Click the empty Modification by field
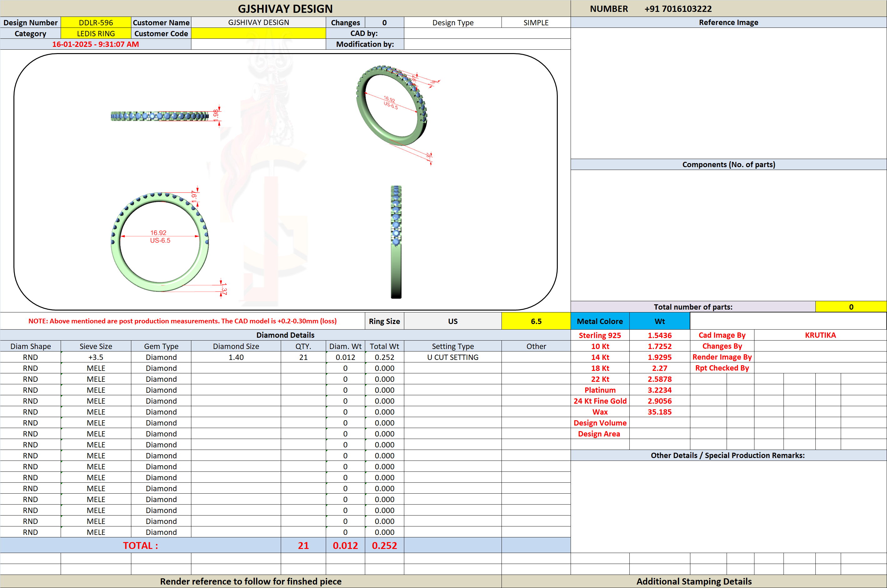Image resolution: width=887 pixels, height=588 pixels. pyautogui.click(x=487, y=44)
